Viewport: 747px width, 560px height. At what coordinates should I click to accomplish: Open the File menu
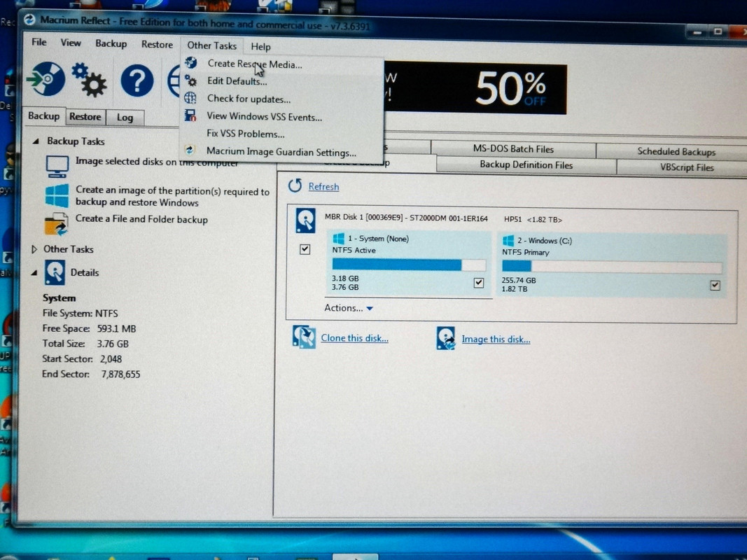pyautogui.click(x=39, y=42)
